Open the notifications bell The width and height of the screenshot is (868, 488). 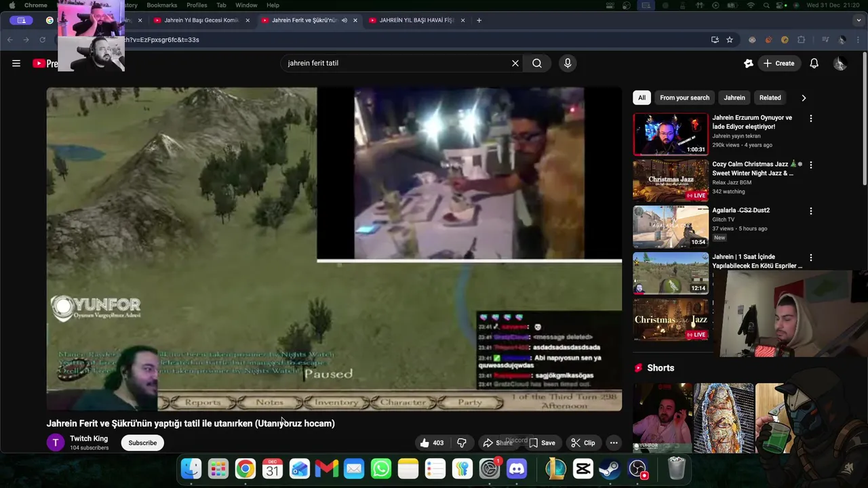pos(814,63)
